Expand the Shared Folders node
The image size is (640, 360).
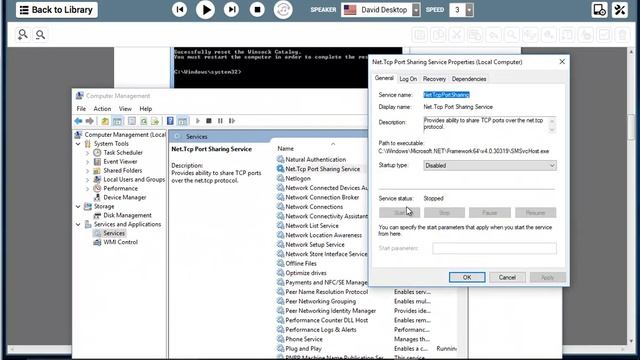pos(87,171)
